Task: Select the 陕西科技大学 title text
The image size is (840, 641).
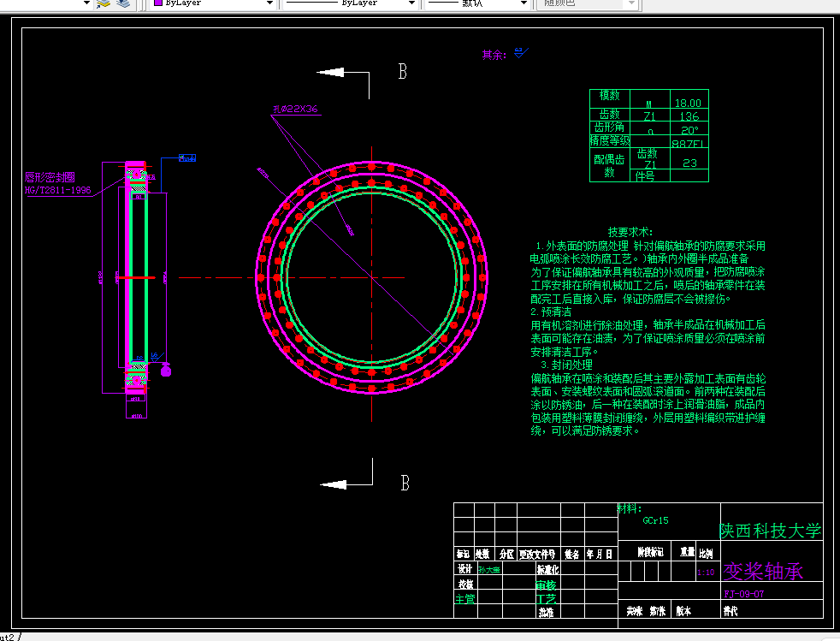Action: [771, 531]
